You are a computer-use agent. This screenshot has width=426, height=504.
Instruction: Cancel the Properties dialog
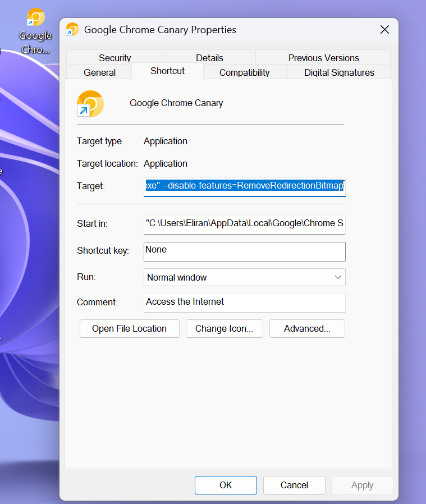click(294, 485)
